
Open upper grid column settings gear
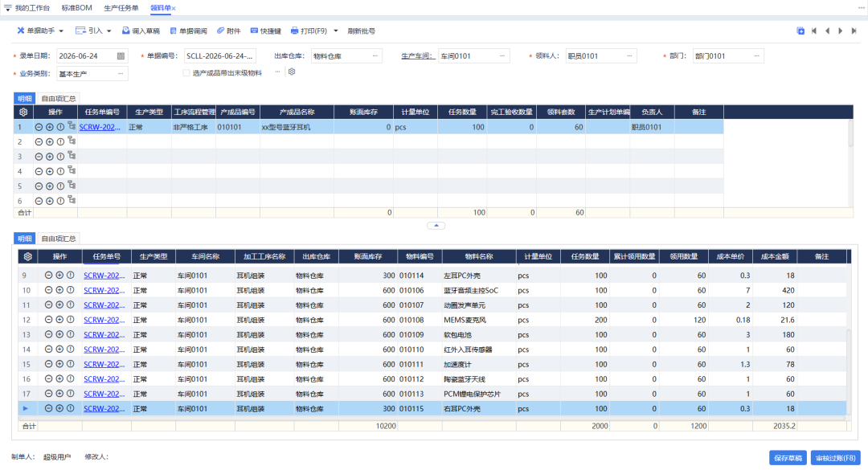click(x=23, y=112)
